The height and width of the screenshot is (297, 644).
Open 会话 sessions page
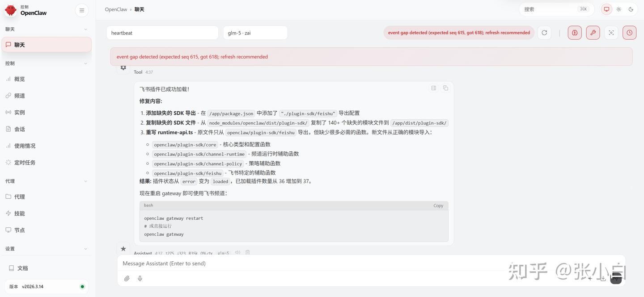(x=47, y=129)
